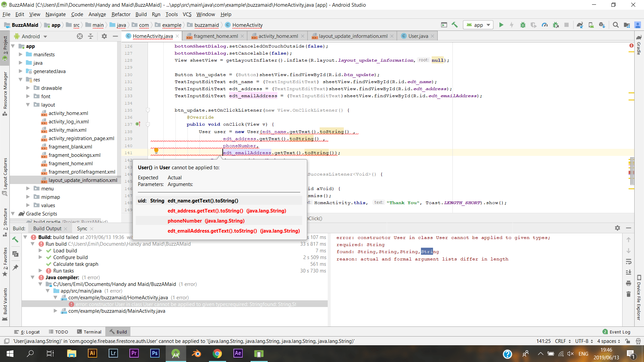Toggle soft-wrap in build output
Viewport: 644px width, 362px height.
[629, 261]
